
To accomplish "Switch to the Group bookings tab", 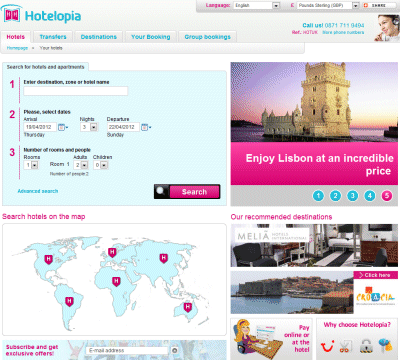I will (x=207, y=37).
